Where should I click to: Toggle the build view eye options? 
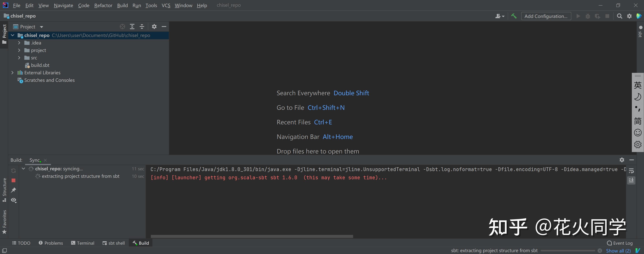(x=13, y=200)
